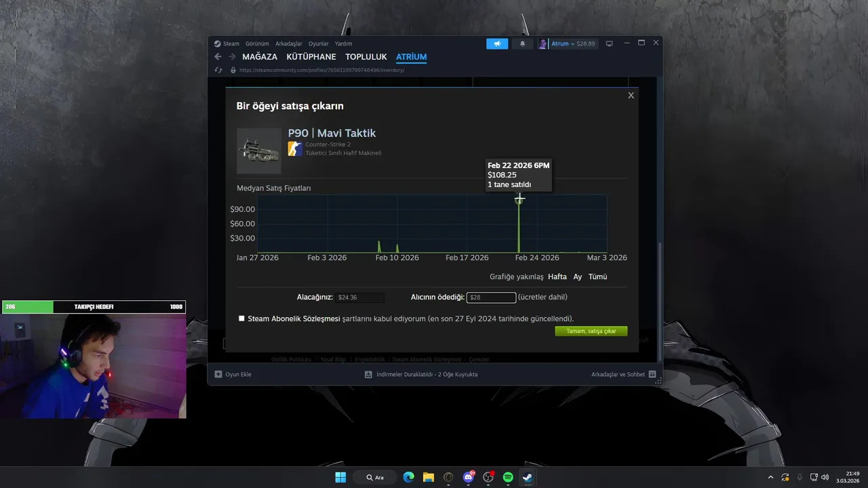Image resolution: width=868 pixels, height=488 pixels.
Task: Zoom graph to Ay
Action: (578, 277)
